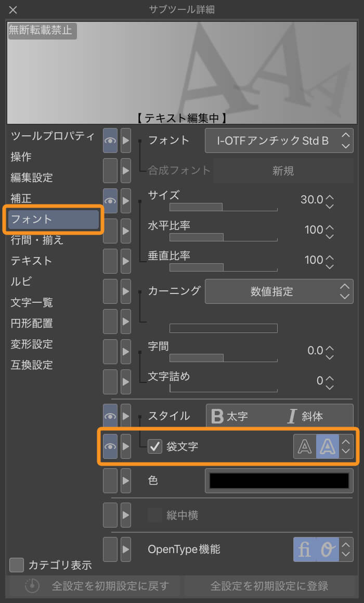This screenshot has height=603, width=364.
Task: Expand arrow beside 水平比率 row
Action: click(x=126, y=230)
